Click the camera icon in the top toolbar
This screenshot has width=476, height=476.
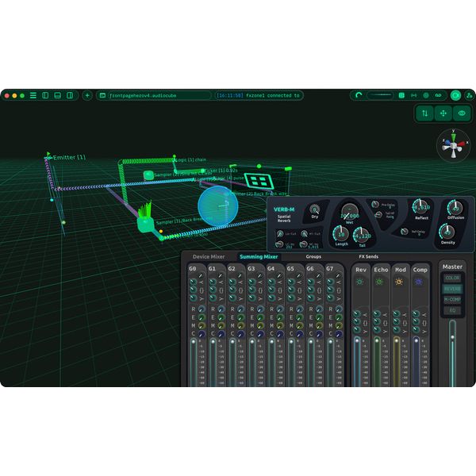point(455,95)
